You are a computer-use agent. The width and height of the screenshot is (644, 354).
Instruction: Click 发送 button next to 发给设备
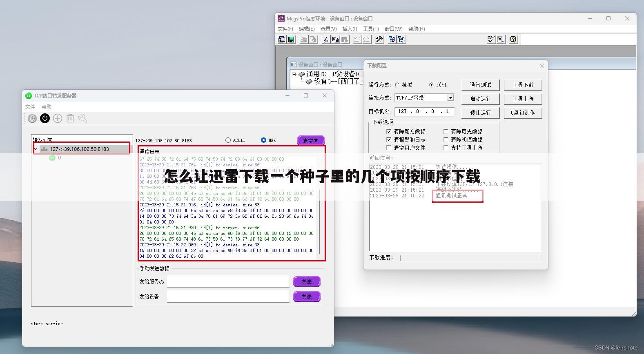click(x=307, y=296)
